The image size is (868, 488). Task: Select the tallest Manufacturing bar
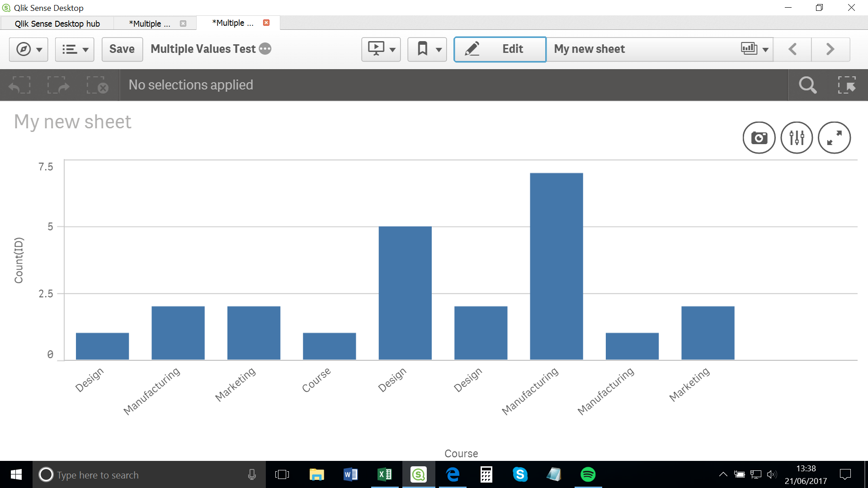pyautogui.click(x=556, y=267)
